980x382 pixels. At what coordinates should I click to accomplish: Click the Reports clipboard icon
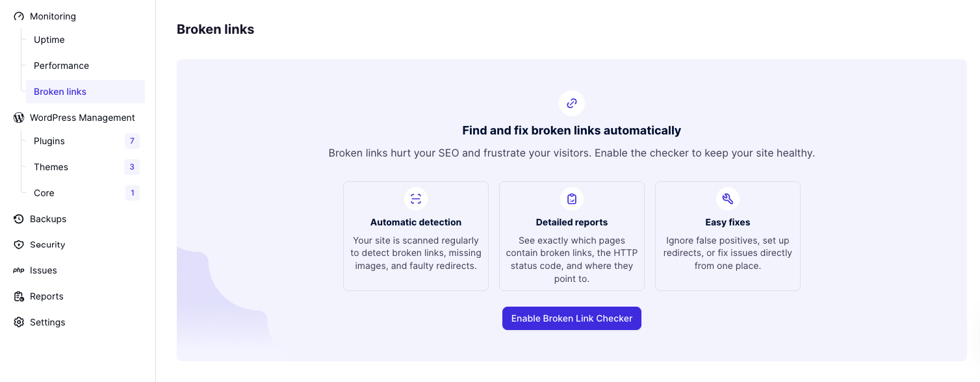19,296
